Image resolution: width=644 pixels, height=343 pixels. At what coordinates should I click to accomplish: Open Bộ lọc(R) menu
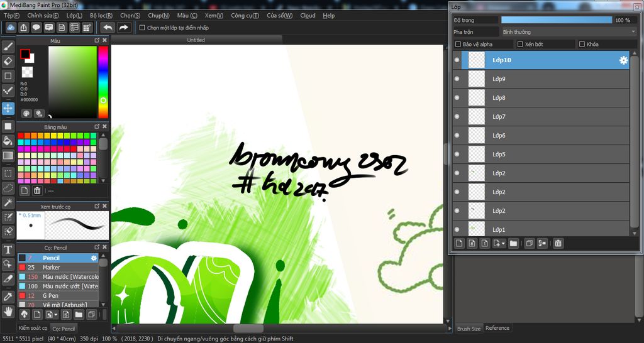coord(101,16)
